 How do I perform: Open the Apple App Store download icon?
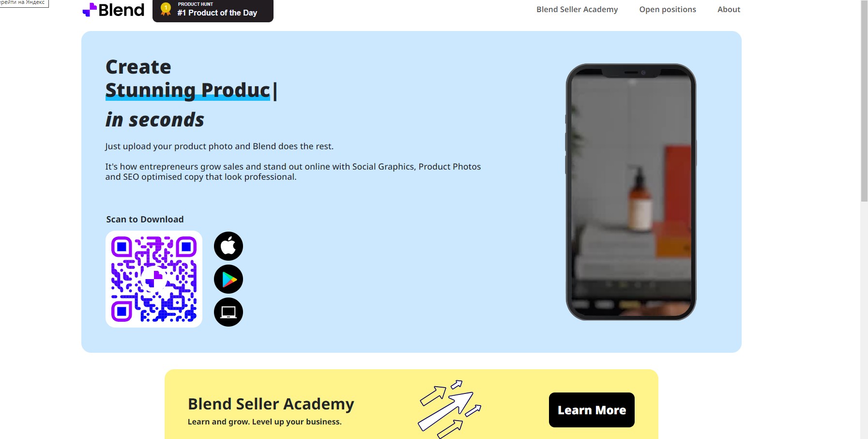click(x=228, y=246)
